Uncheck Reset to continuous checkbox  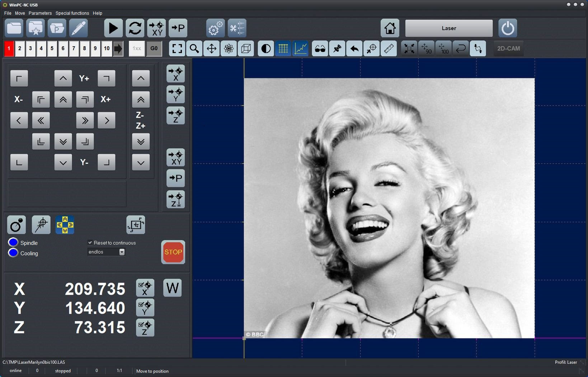tap(90, 243)
